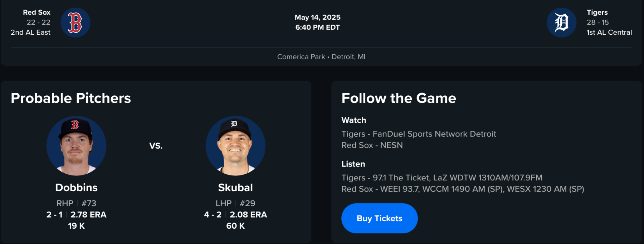Viewport: 644px width, 244px height.
Task: Select the Red Sox team name
Action: tap(36, 12)
